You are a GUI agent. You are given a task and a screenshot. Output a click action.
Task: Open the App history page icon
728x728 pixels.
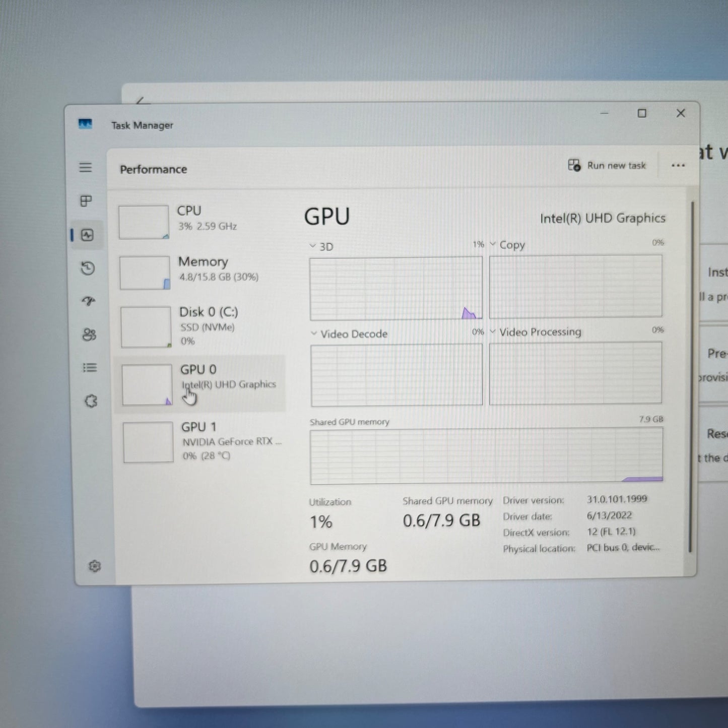tap(88, 268)
